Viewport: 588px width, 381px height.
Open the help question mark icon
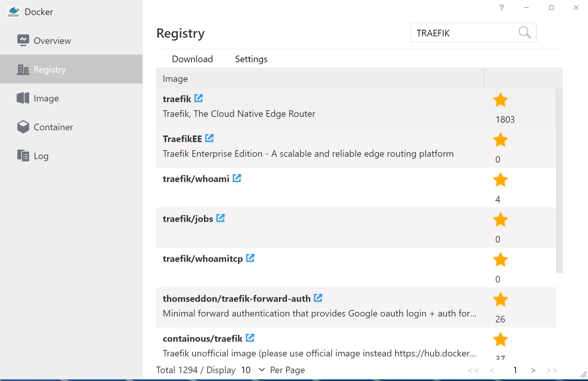[501, 8]
